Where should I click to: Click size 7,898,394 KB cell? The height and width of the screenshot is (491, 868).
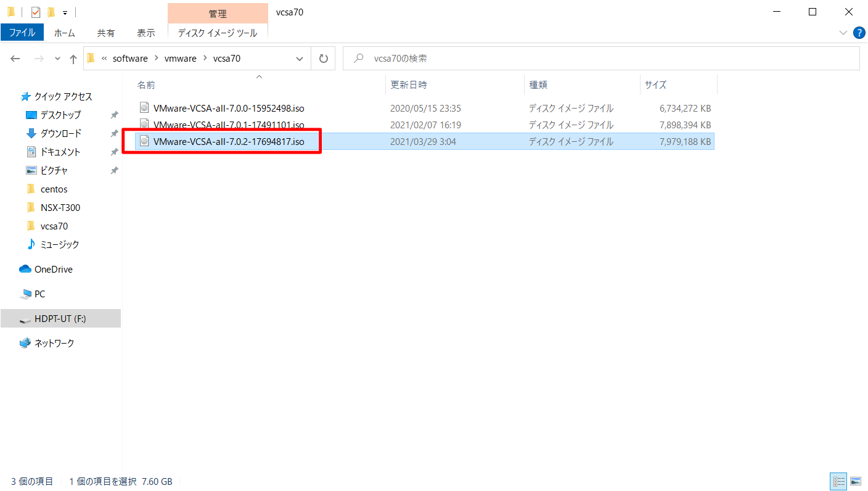[x=685, y=125]
